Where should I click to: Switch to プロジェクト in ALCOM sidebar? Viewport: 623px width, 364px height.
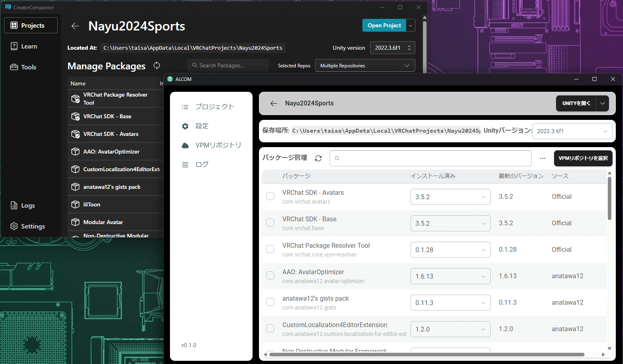point(214,107)
